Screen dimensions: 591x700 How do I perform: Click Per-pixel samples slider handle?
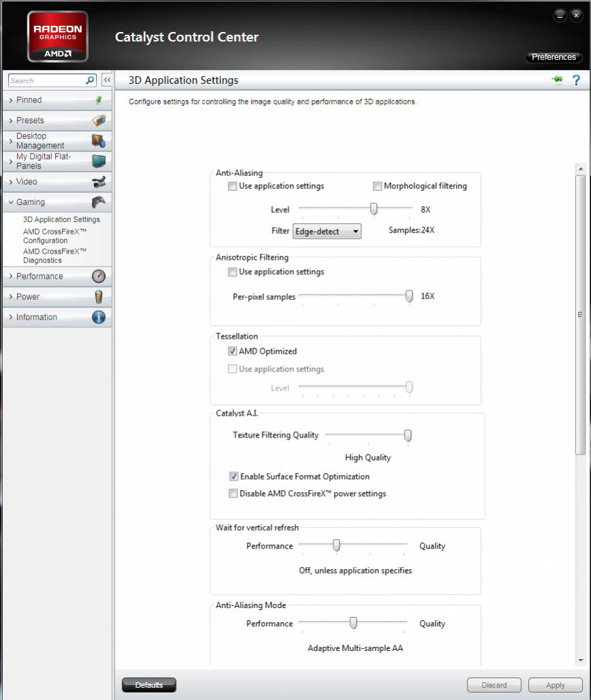pos(409,296)
